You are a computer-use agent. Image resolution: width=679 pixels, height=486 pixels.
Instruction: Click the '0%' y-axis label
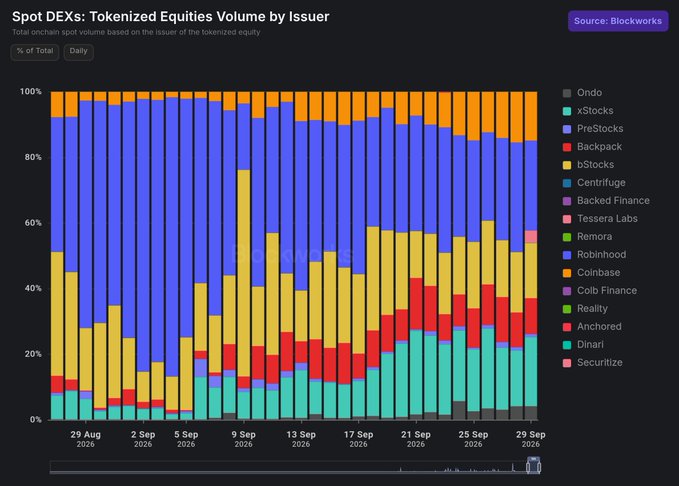point(36,420)
